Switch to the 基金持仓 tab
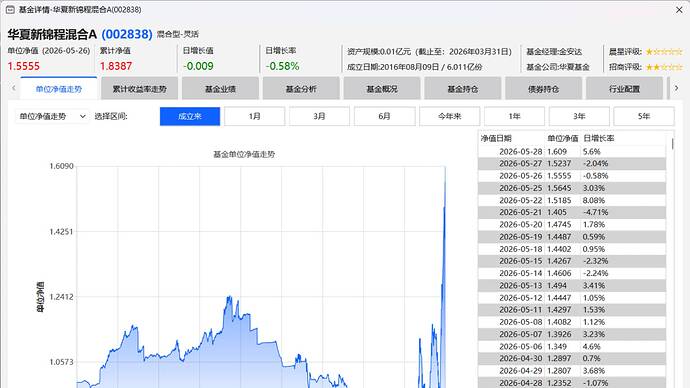The image size is (690, 388). 462,89
